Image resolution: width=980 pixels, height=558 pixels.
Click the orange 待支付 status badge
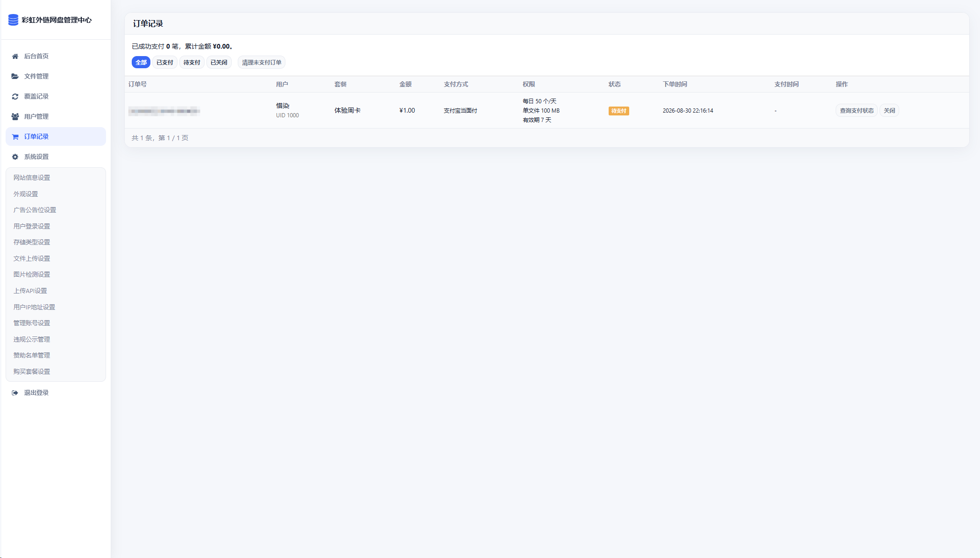point(618,111)
